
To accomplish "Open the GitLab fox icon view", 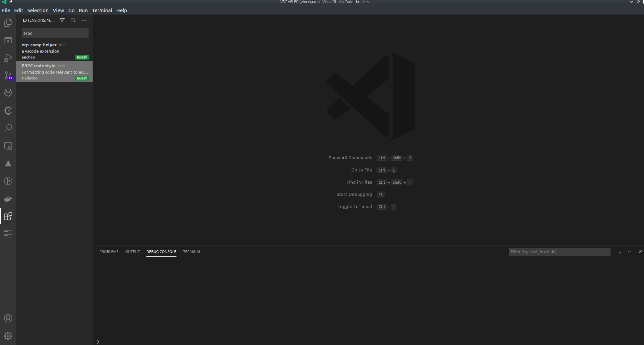I will 8,93.
